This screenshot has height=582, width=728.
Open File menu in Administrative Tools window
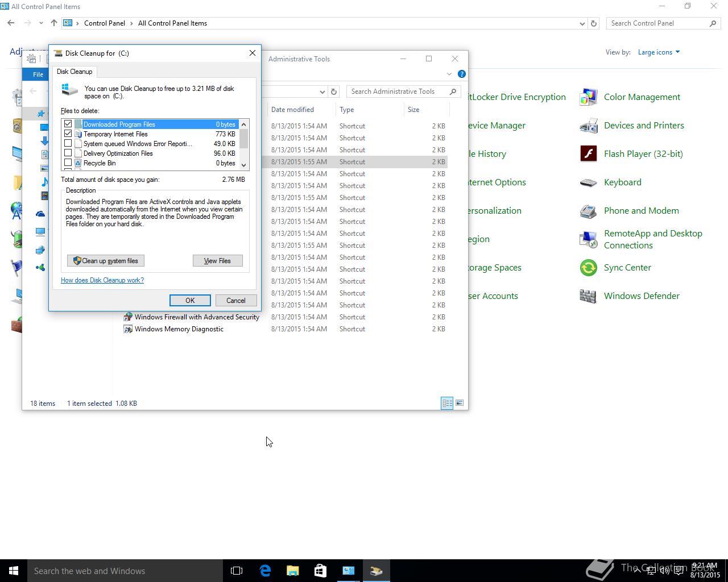[x=38, y=74]
